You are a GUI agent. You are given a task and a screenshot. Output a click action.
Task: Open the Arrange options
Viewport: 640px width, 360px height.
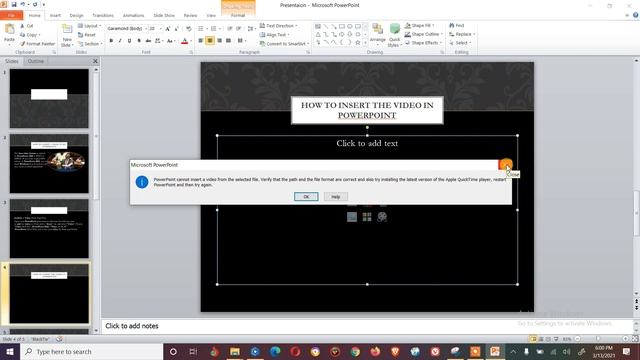378,33
